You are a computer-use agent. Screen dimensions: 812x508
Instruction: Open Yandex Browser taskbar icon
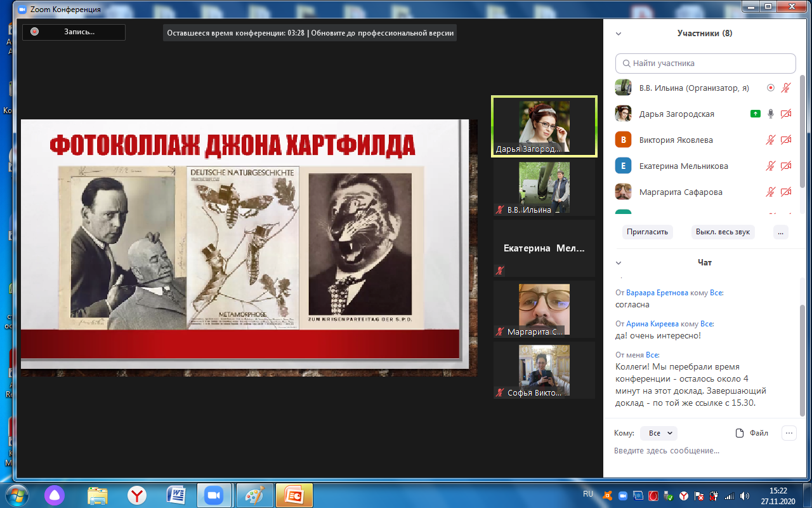136,495
